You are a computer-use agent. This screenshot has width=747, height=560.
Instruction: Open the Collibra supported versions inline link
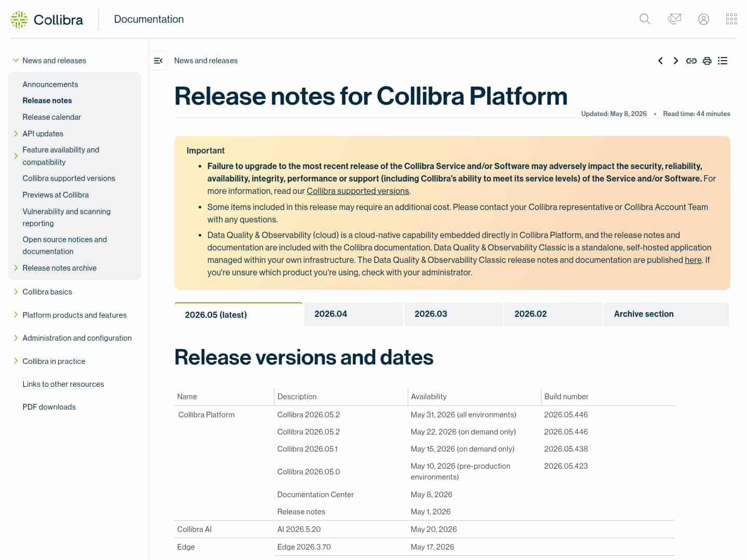click(358, 191)
